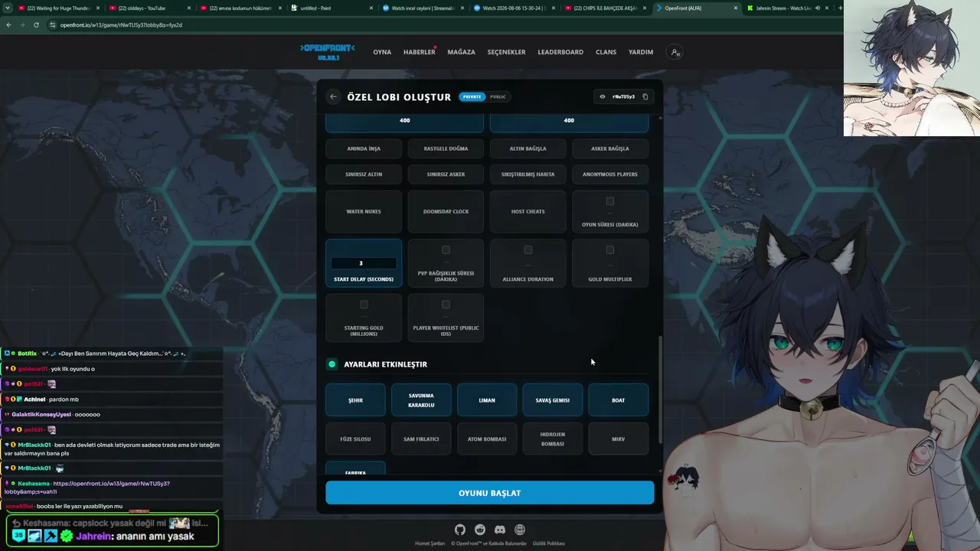This screenshot has width=980, height=551.
Task: Enable the Alliance Duration checkbox
Action: pos(528,249)
